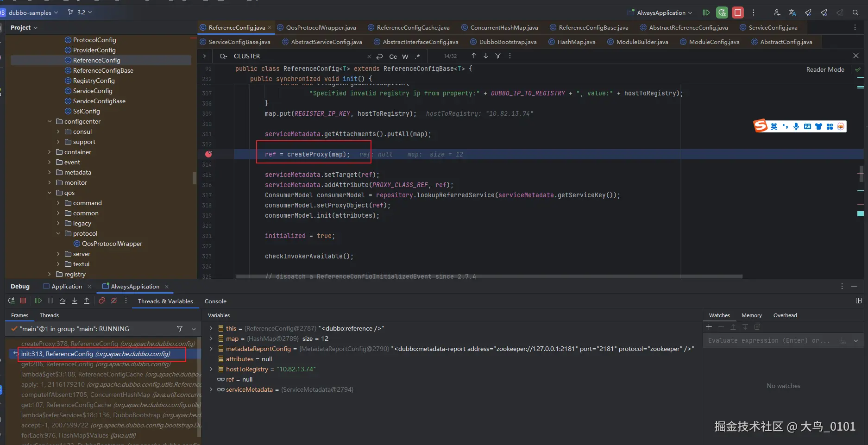The height and width of the screenshot is (445, 868).
Task: Expand the serviceMetadata variable node
Action: click(211, 389)
